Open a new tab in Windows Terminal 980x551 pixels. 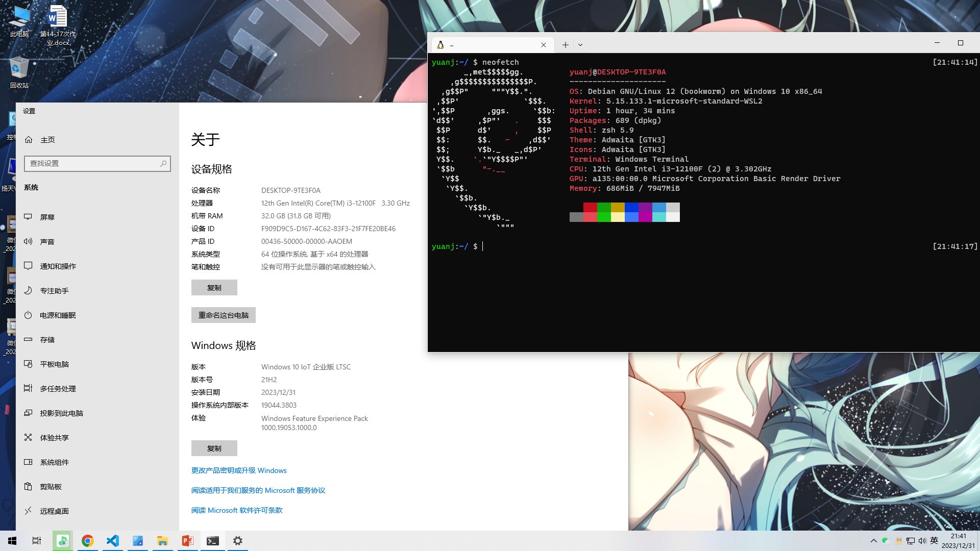(x=566, y=45)
